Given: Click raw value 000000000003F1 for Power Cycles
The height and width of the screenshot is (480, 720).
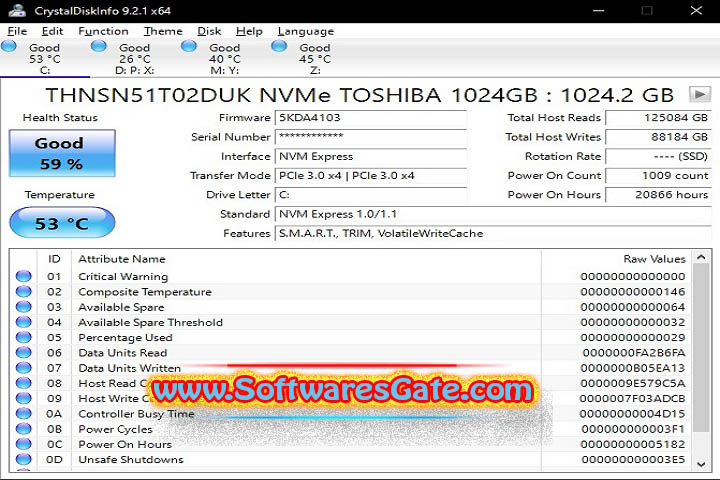Looking at the screenshot, I should pos(633,429).
